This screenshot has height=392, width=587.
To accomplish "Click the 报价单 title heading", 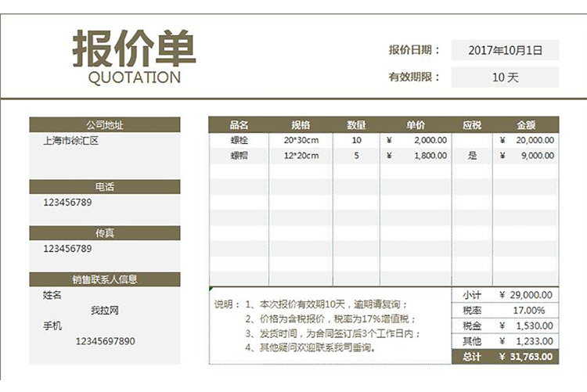I will click(134, 49).
